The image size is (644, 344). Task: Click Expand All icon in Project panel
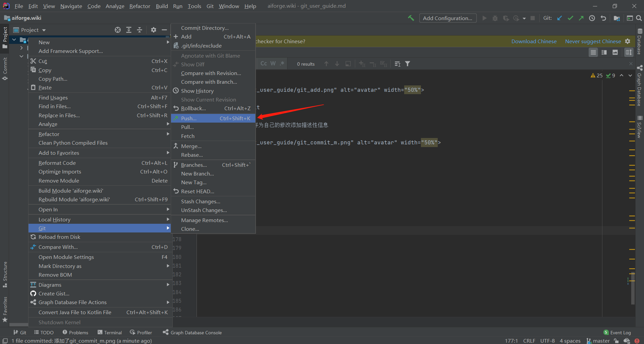coord(129,30)
